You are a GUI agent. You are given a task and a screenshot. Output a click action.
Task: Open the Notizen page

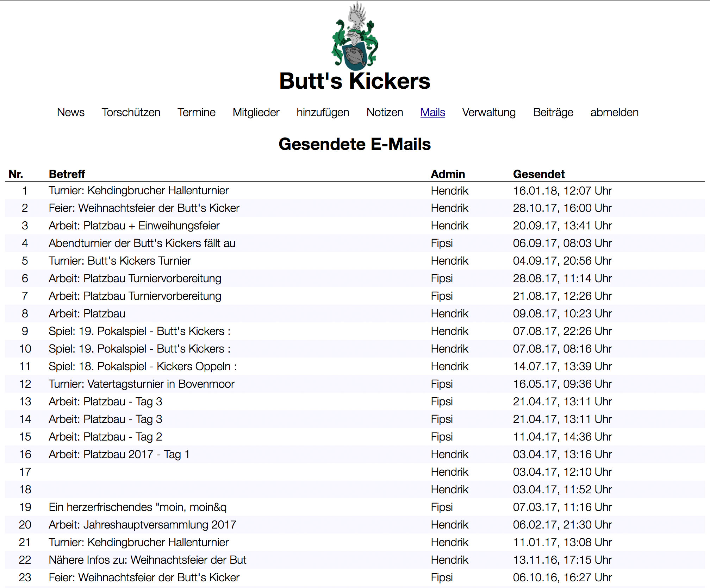(385, 112)
